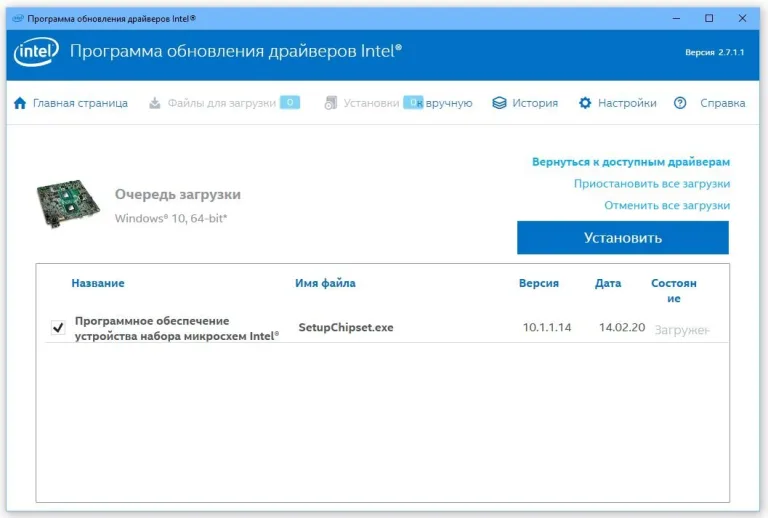The width and height of the screenshot is (768, 518).
Task: Click the Windows 10, 64-bit label
Action: point(171,218)
